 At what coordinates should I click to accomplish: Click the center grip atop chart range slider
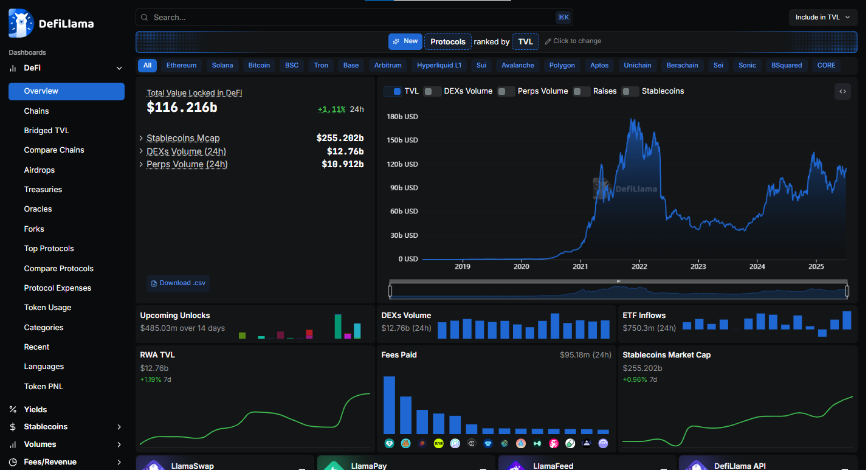point(619,281)
